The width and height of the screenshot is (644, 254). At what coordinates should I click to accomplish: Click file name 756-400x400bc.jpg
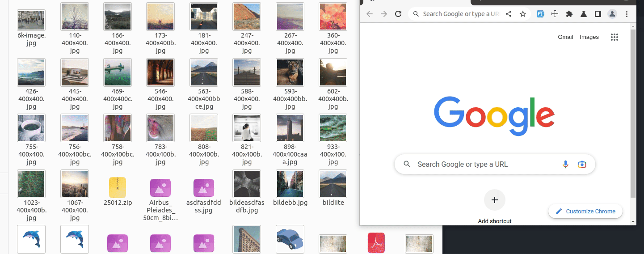pyautogui.click(x=75, y=154)
